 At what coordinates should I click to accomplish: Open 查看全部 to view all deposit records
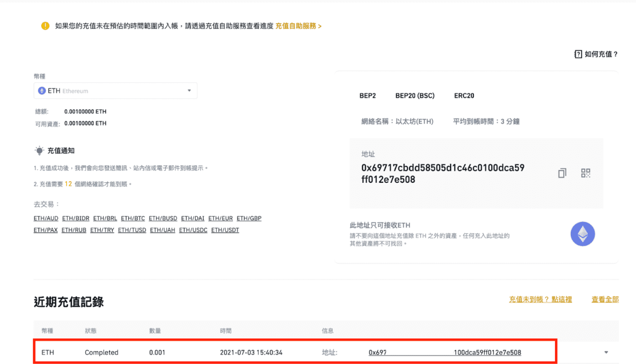click(x=605, y=299)
